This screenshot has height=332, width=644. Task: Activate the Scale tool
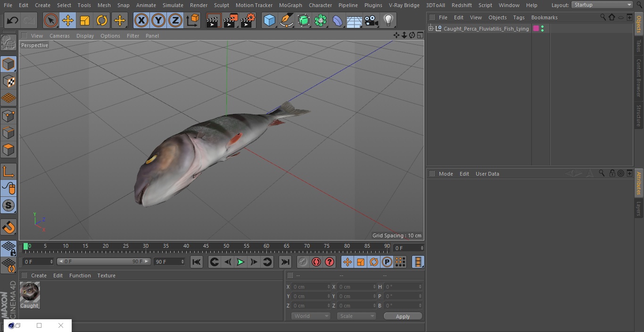click(85, 20)
